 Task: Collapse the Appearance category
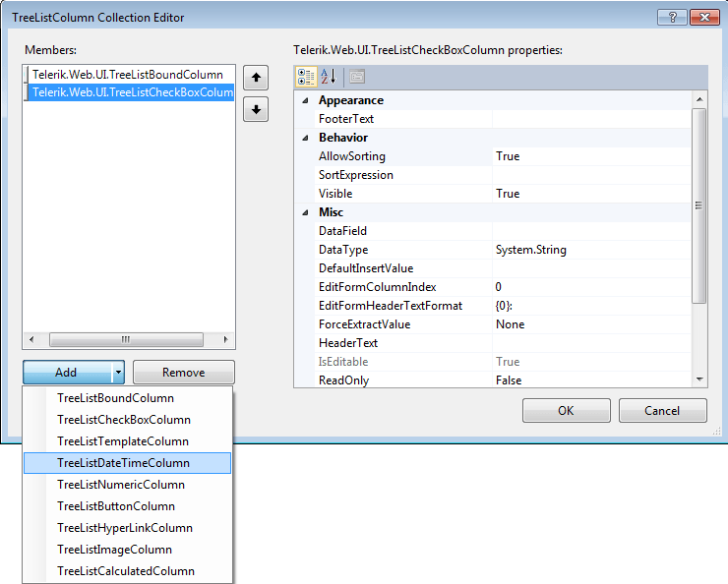click(x=305, y=100)
